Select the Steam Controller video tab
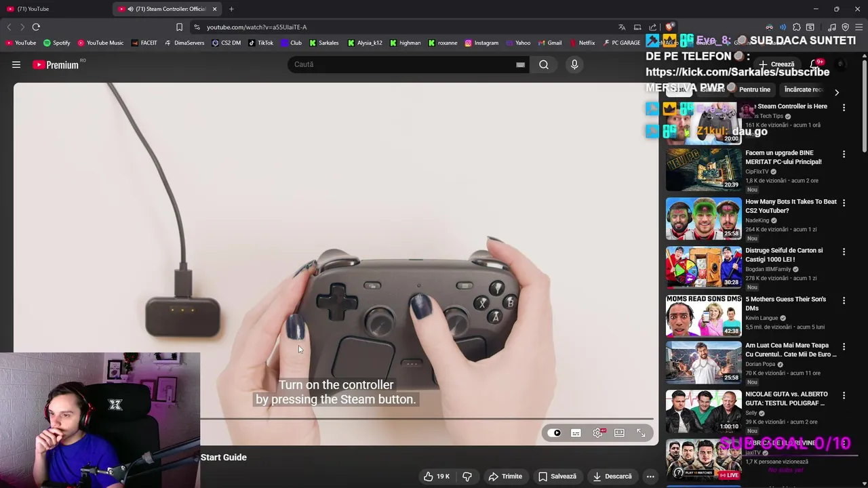This screenshot has height=488, width=868. point(168,9)
